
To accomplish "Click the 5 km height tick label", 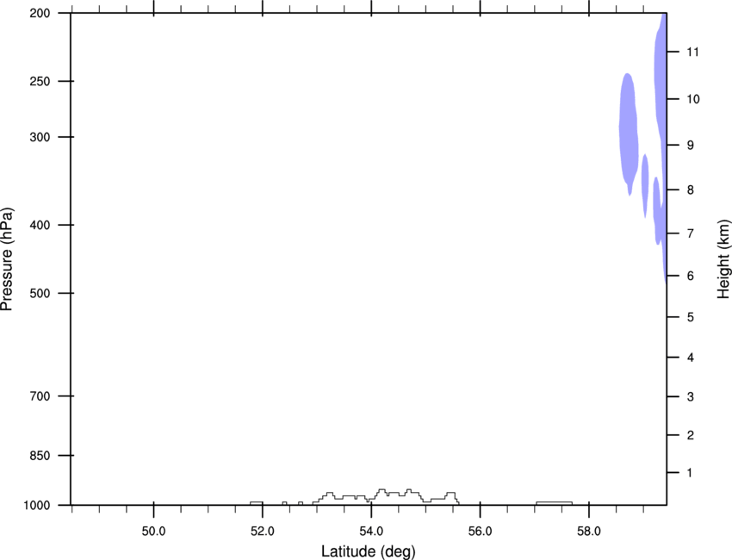I will (691, 318).
